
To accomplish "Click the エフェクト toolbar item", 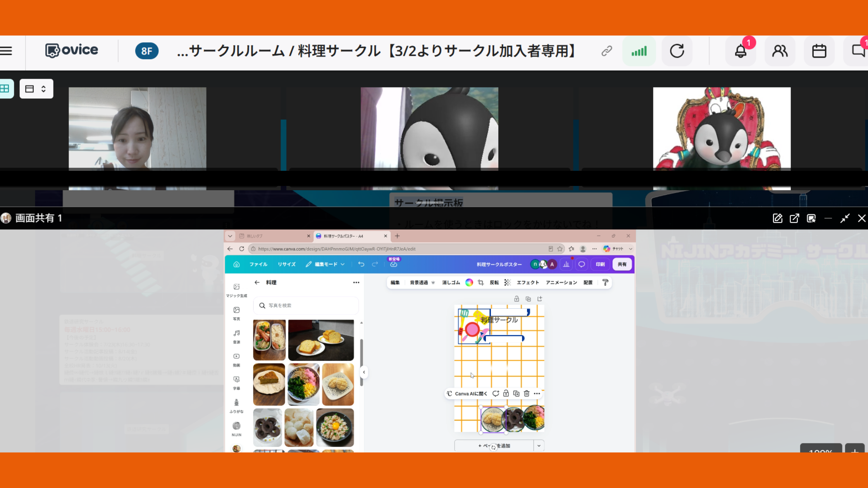I will pyautogui.click(x=528, y=282).
